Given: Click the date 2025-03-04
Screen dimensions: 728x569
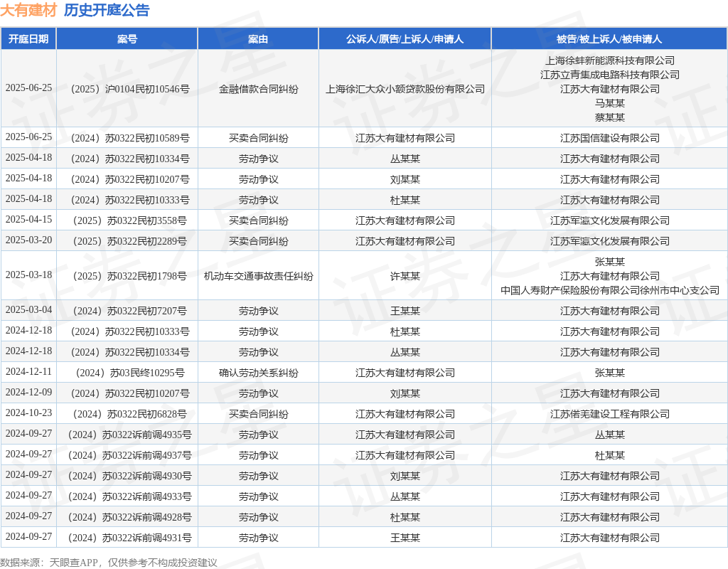Looking at the screenshot, I should click(28, 309).
